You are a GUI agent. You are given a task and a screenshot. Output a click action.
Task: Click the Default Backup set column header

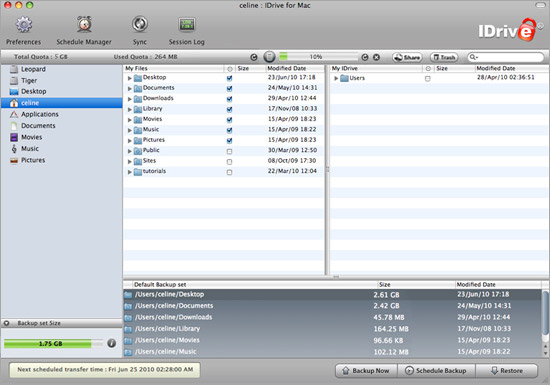(254, 284)
